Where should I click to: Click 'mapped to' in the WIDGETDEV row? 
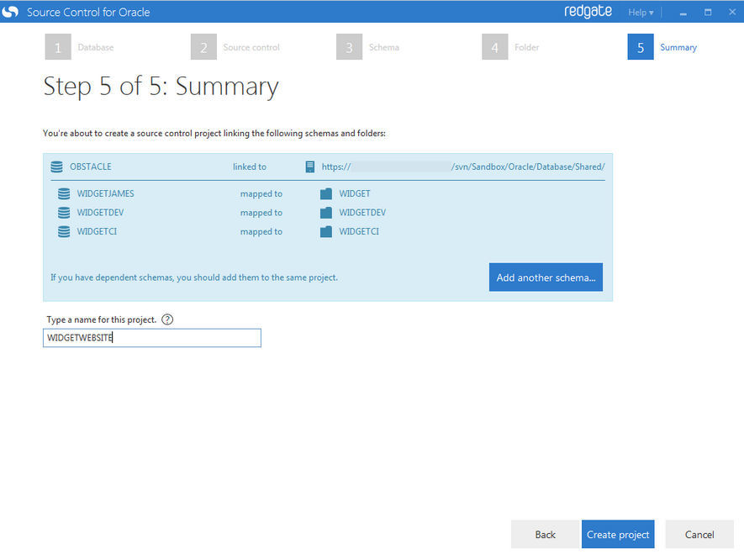click(x=261, y=213)
